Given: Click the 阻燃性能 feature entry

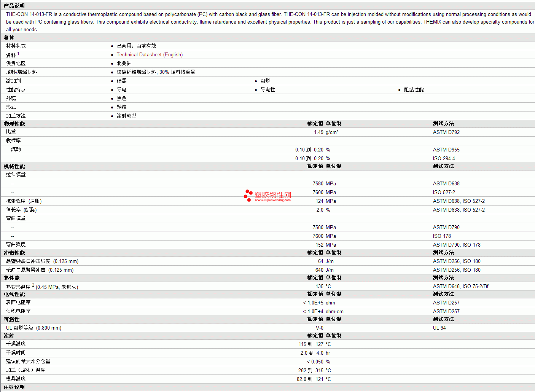Looking at the screenshot, I should [x=414, y=89].
